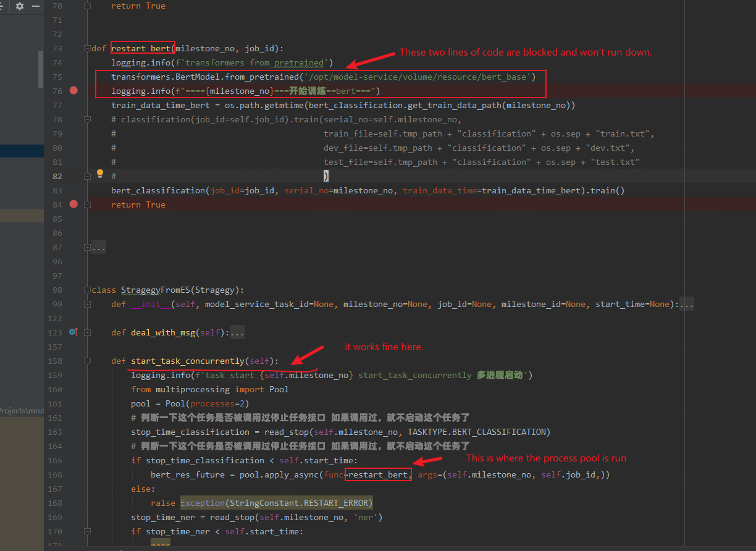Viewport: 756px width, 551px height.
Task: Collapse start_task_concurrently with the fold arrow at 158
Action: point(87,361)
